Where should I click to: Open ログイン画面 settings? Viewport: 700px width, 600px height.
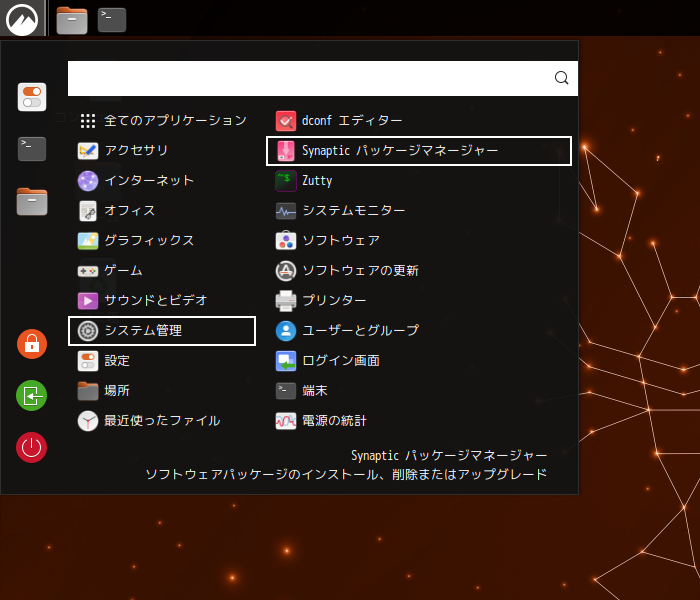point(419,361)
